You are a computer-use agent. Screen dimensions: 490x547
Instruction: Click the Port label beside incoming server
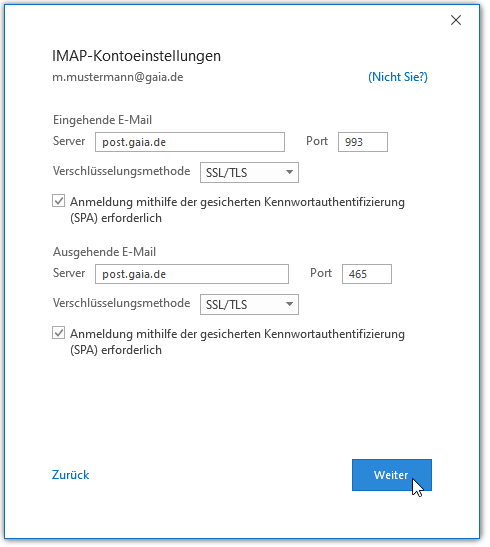(x=317, y=141)
